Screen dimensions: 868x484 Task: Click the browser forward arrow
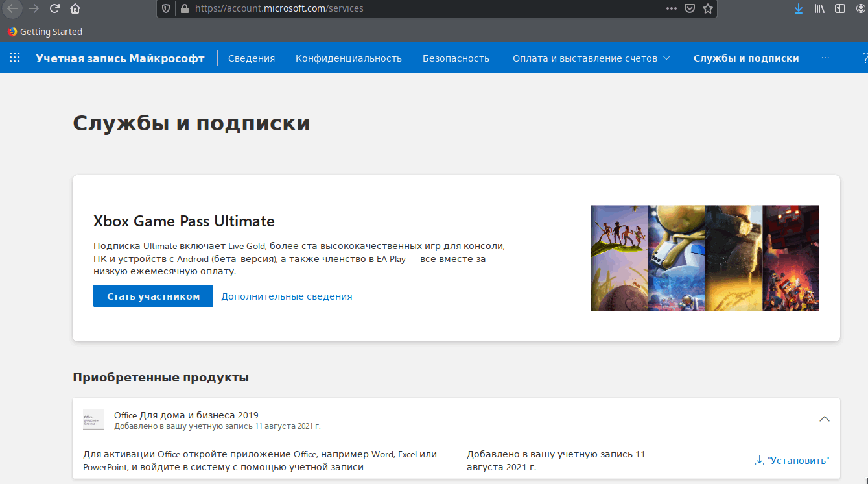tap(34, 8)
